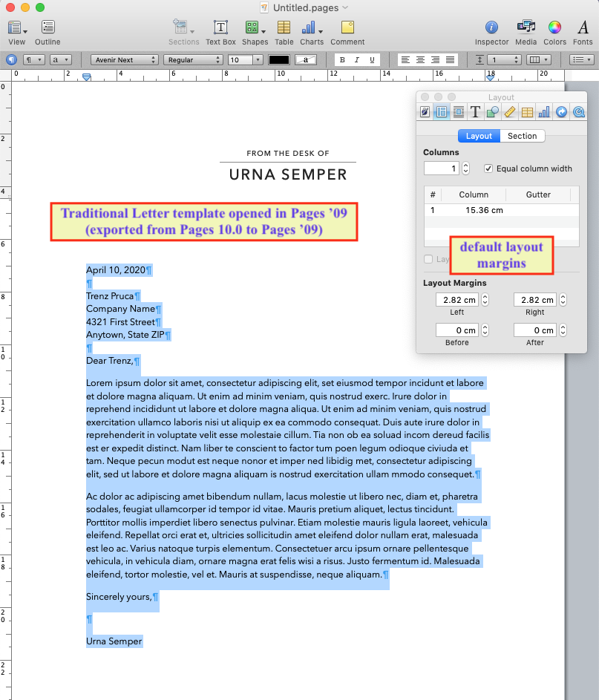
Task: Click the URNA SEMPER heading
Action: pyautogui.click(x=288, y=174)
